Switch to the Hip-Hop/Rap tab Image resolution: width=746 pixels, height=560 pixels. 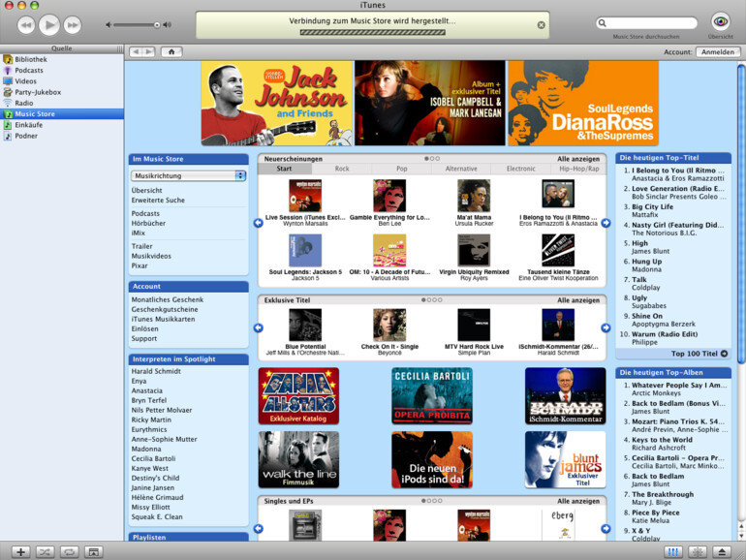click(579, 169)
